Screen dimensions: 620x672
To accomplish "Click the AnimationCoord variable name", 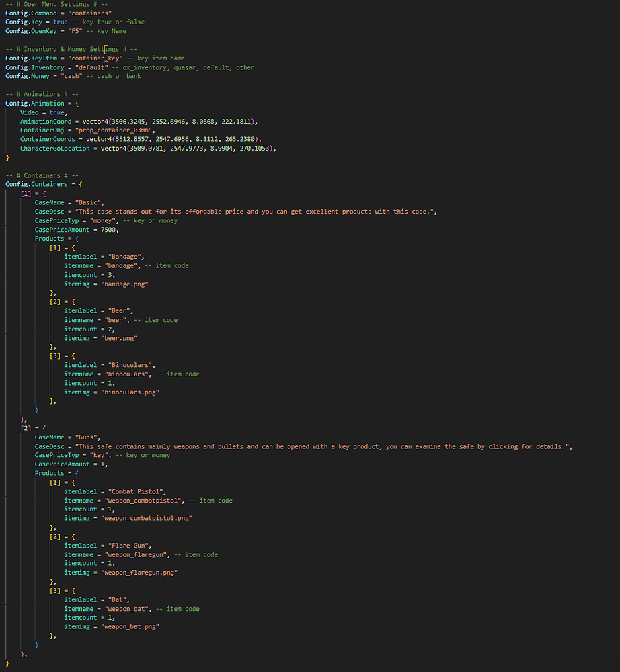I will (46, 121).
